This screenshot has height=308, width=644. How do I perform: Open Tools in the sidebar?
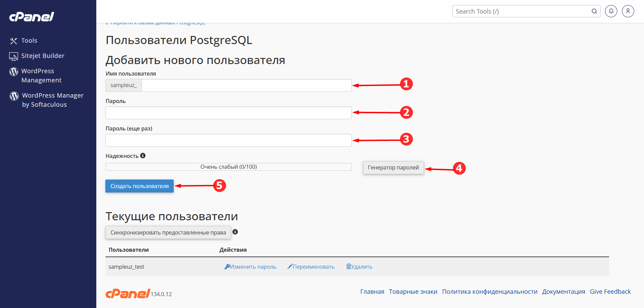(29, 41)
